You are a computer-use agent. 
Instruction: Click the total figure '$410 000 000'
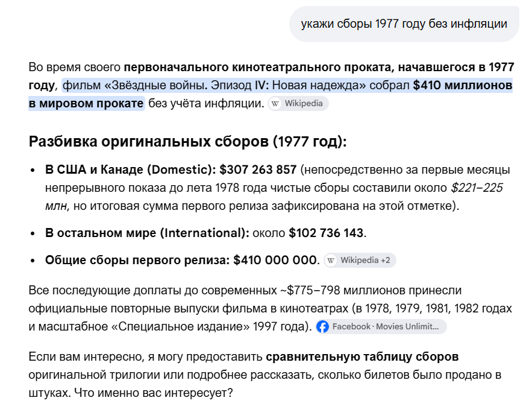pos(275,260)
